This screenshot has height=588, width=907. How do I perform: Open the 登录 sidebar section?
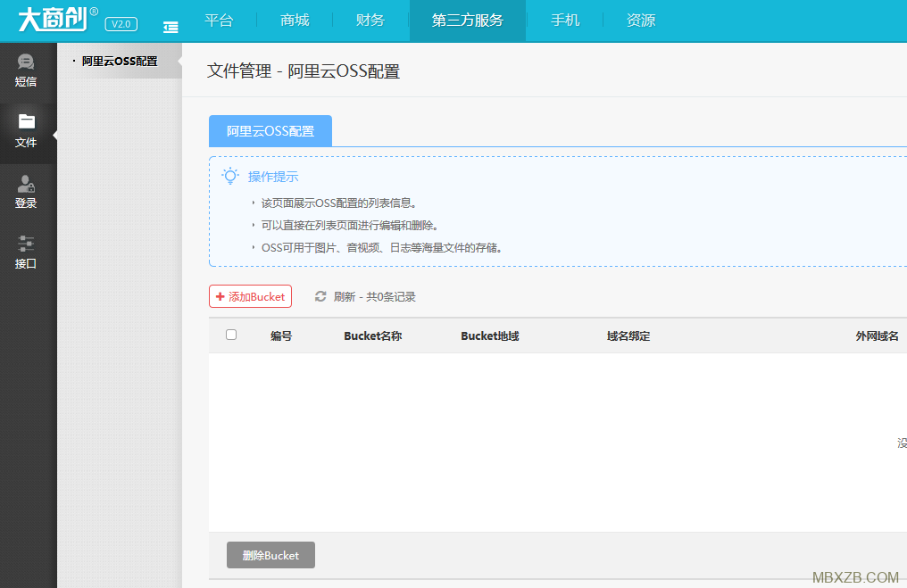[x=26, y=192]
